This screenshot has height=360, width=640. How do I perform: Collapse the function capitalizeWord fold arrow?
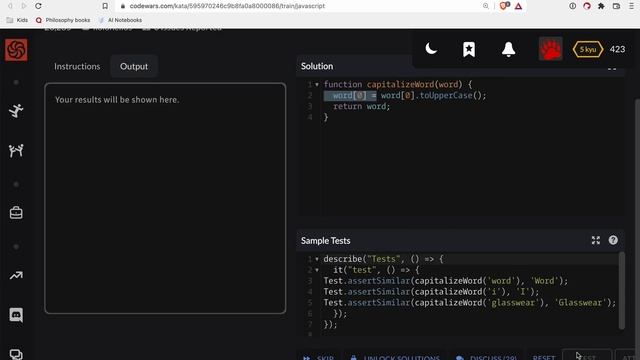click(317, 84)
